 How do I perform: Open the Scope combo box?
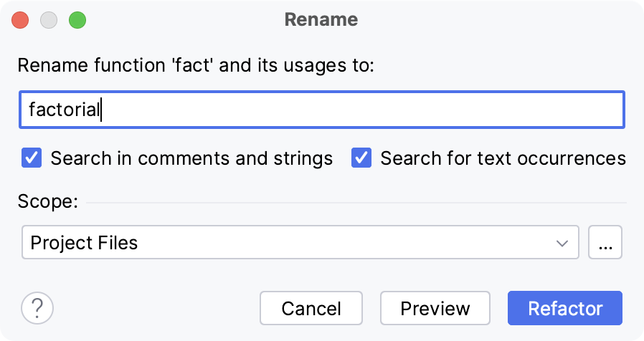300,243
